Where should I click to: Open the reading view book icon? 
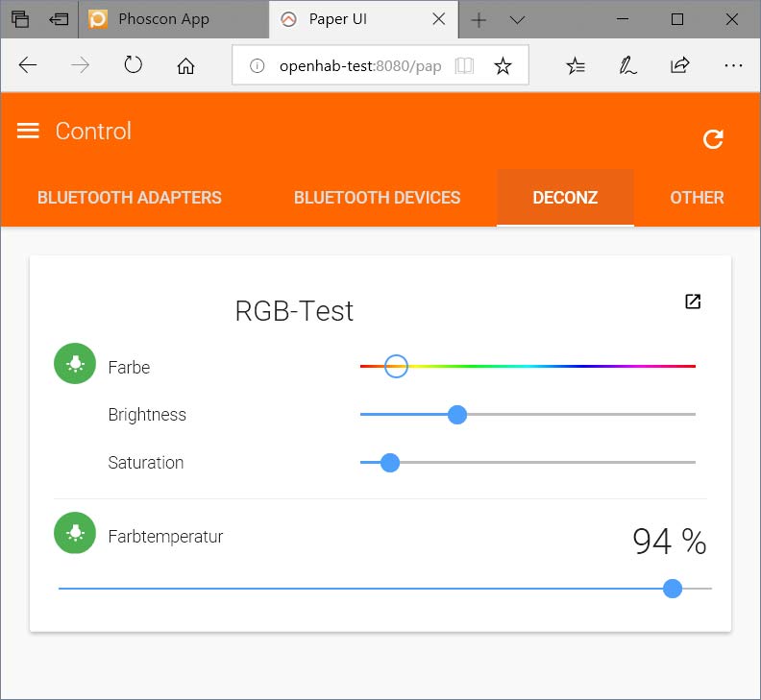click(x=465, y=65)
